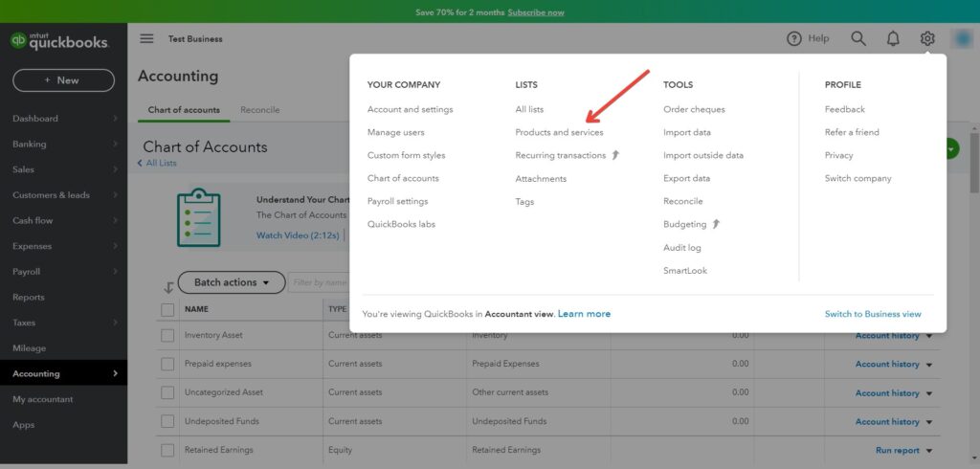
Task: Click the QuickBooks logo
Action: 58,40
